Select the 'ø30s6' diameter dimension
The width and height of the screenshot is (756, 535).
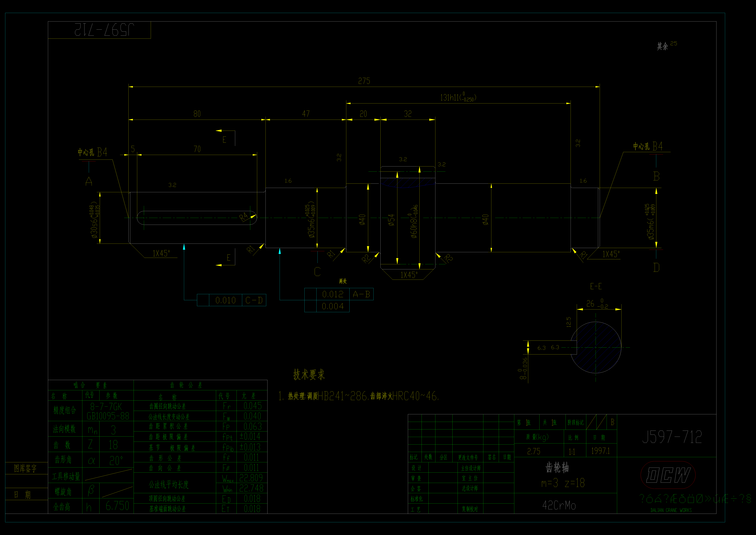click(95, 220)
